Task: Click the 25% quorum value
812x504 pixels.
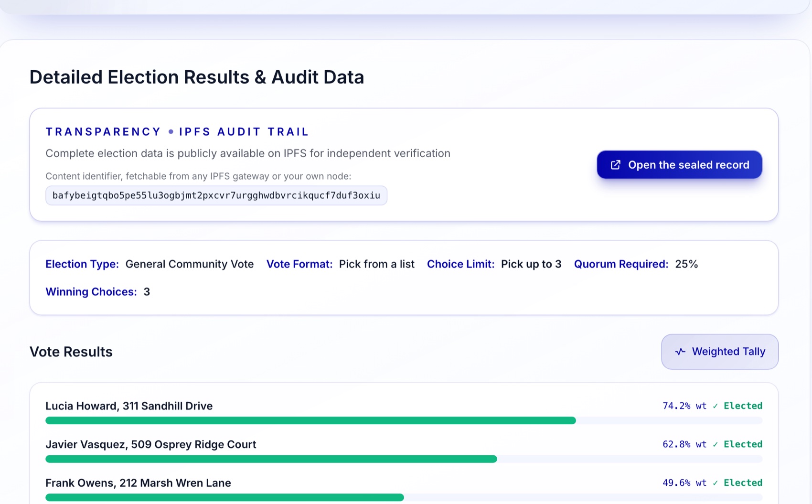Action: coord(686,264)
